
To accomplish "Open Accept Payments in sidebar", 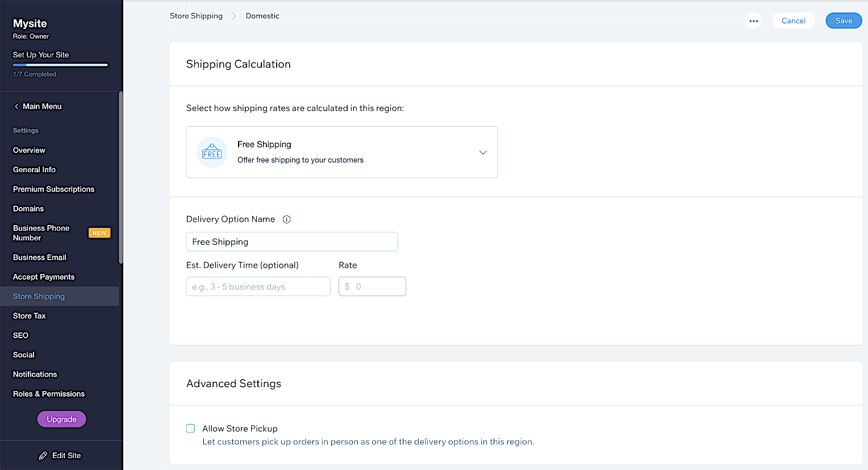I will (x=44, y=277).
